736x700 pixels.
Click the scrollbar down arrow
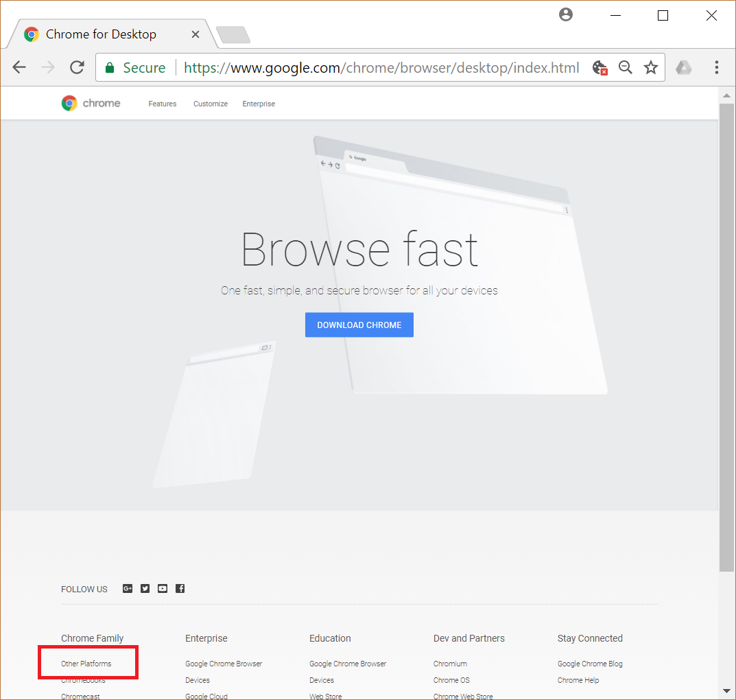(x=726, y=691)
